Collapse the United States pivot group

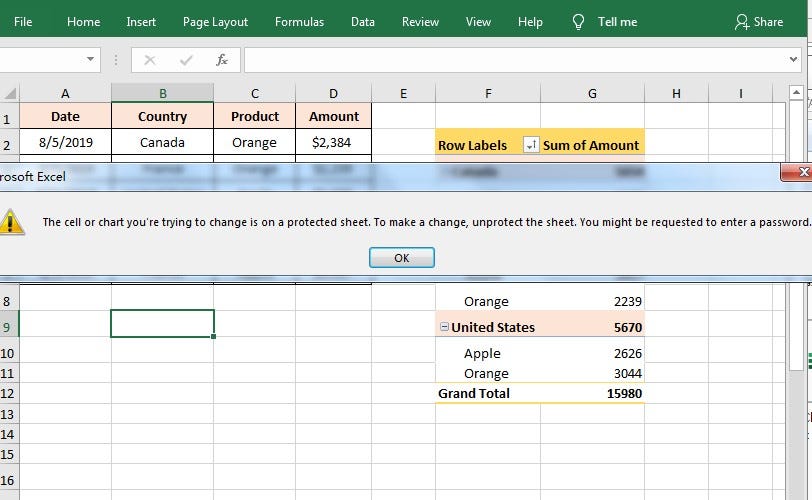[444, 326]
